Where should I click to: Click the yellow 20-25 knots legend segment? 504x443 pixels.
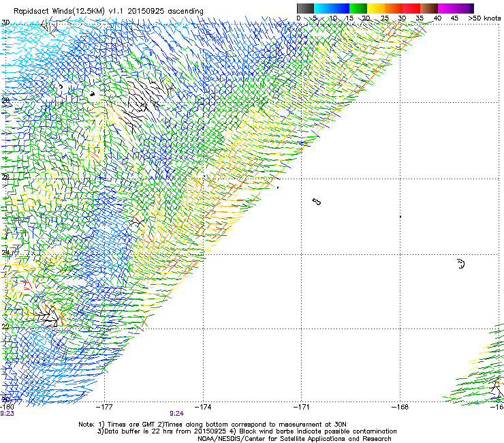376,8
